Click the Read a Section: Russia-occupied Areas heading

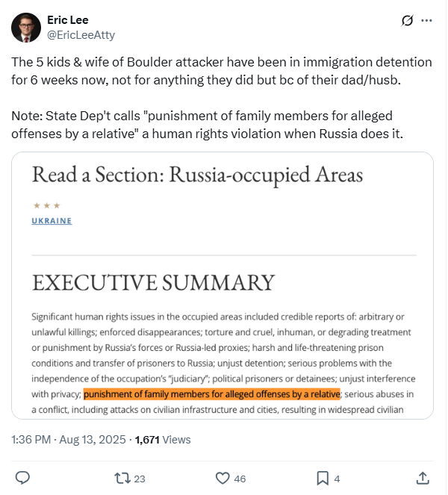coord(197,175)
